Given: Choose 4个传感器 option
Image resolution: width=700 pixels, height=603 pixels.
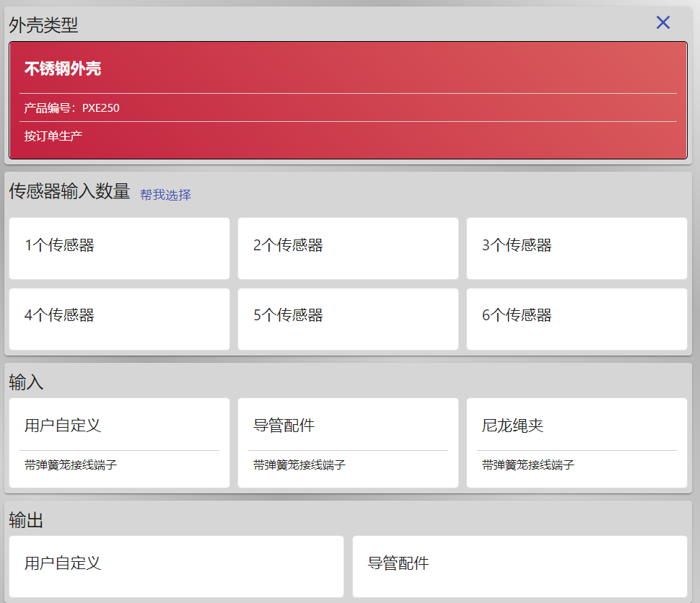Looking at the screenshot, I should pyautogui.click(x=119, y=319).
